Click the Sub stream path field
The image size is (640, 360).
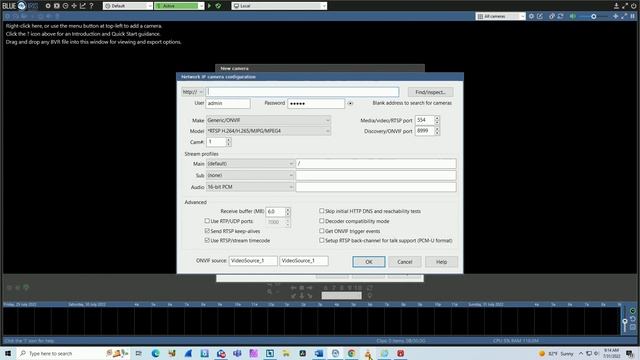pyautogui.click(x=376, y=175)
